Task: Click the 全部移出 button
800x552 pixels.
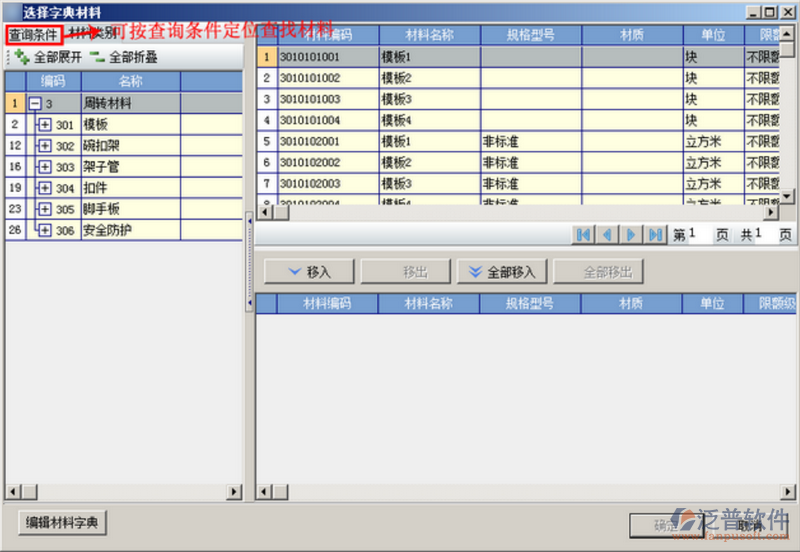Action: click(598, 271)
